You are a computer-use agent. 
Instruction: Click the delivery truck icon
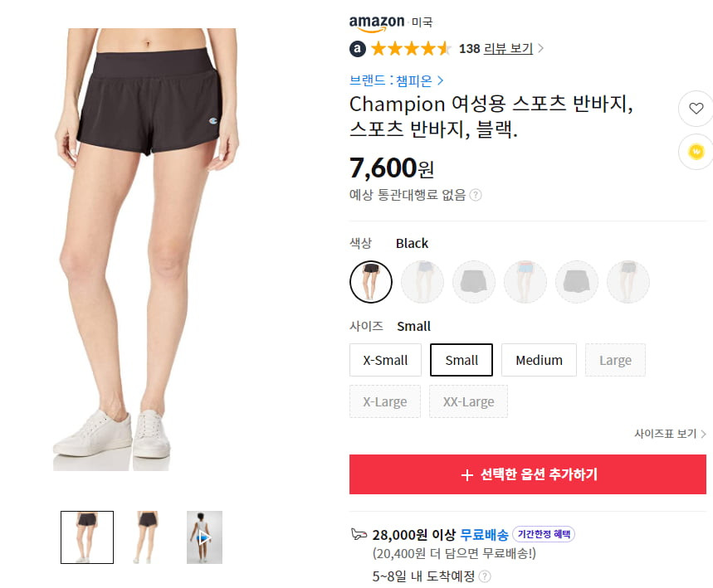tap(359, 534)
